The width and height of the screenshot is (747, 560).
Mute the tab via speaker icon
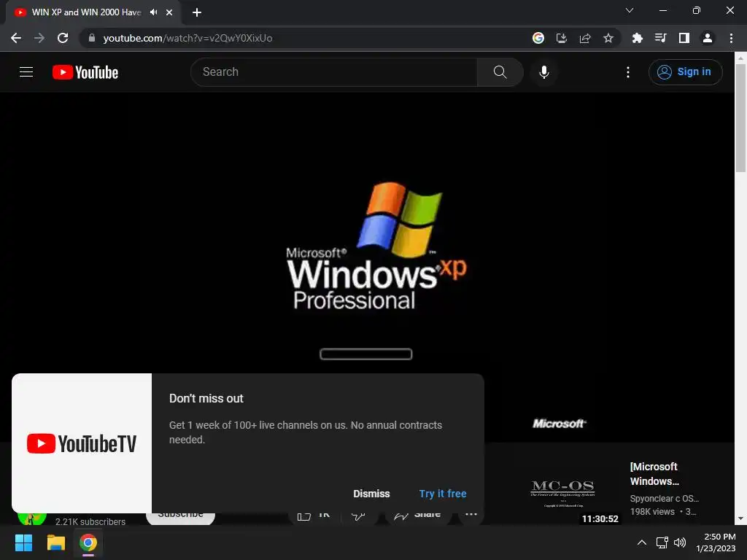pyautogui.click(x=153, y=12)
